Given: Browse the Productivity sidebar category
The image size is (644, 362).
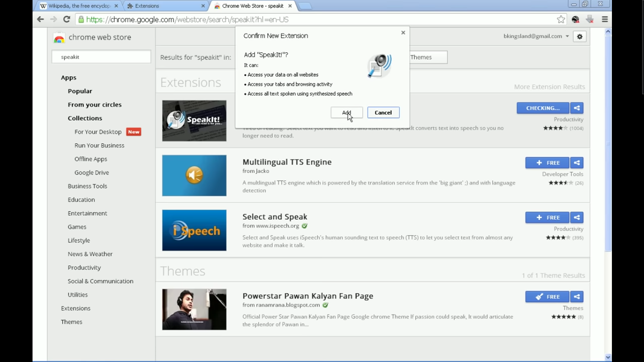Looking at the screenshot, I should 84,268.
